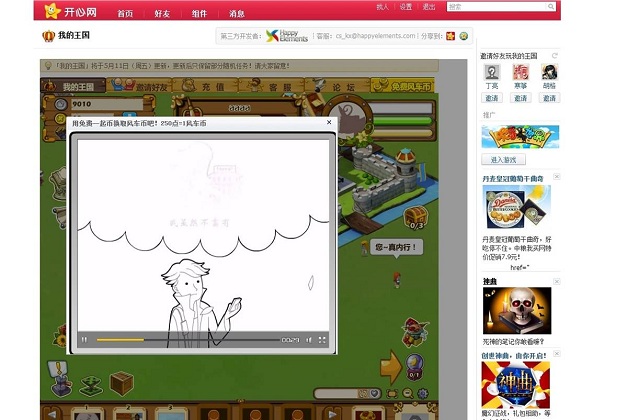Close the 神曲 skull ad

(557, 281)
